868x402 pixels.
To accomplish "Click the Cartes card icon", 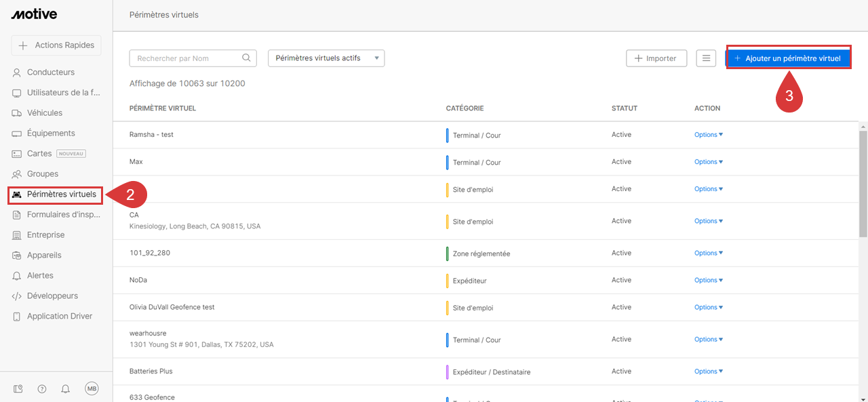I will click(x=17, y=154).
